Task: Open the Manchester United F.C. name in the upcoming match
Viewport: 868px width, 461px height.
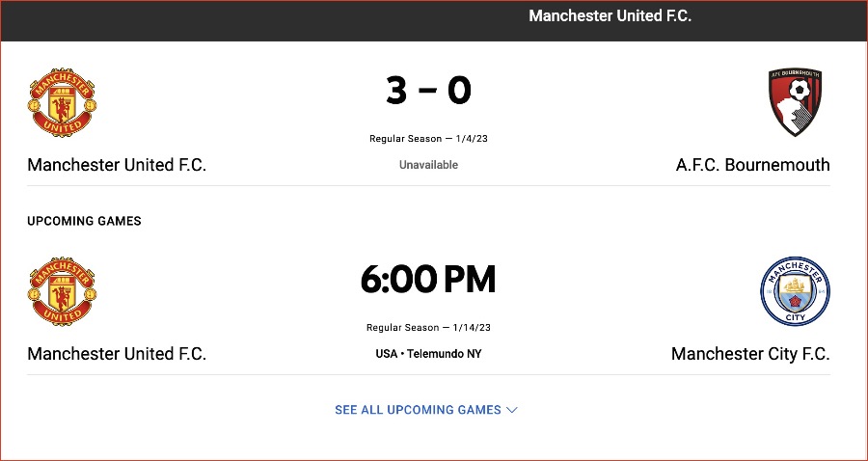Action: (117, 354)
